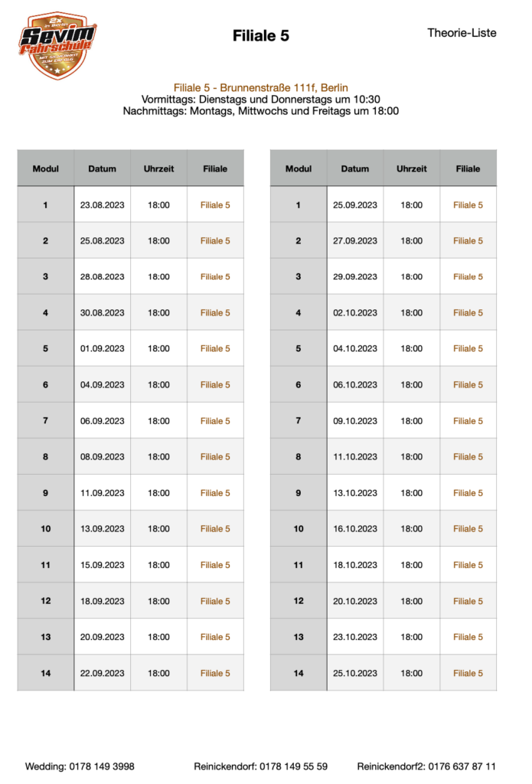The width and height of the screenshot is (532, 784).
Task: Click the date 09.10.2023
Action: coord(355,421)
